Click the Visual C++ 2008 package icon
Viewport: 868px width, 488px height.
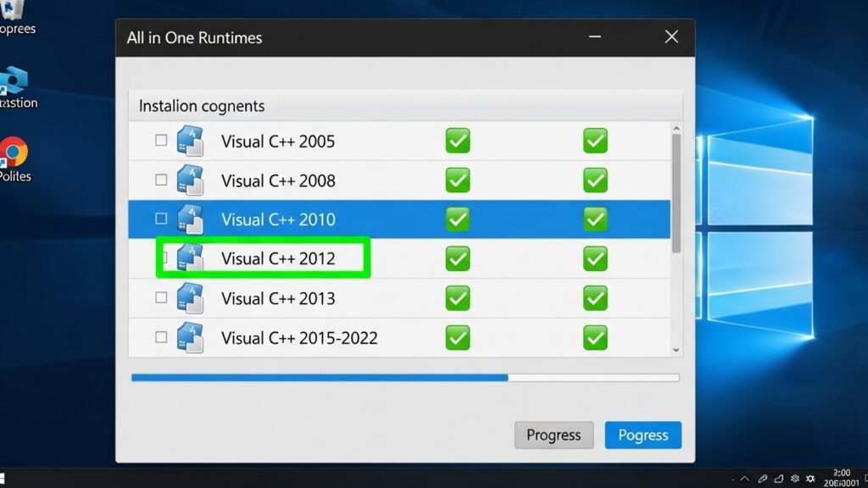[190, 180]
